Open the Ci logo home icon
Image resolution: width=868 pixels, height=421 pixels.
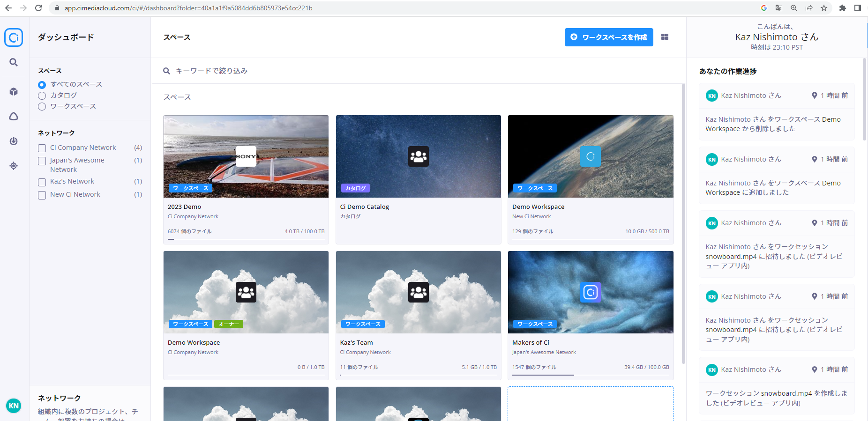(14, 37)
